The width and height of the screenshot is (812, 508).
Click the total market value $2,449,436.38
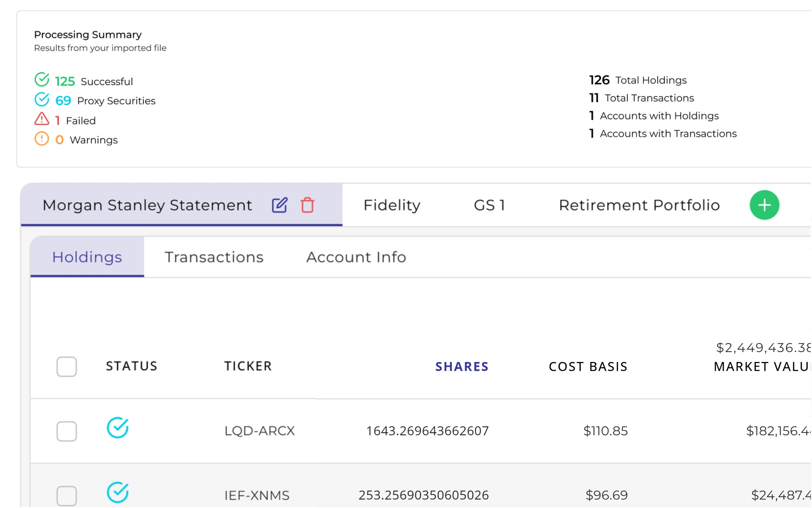pos(764,348)
